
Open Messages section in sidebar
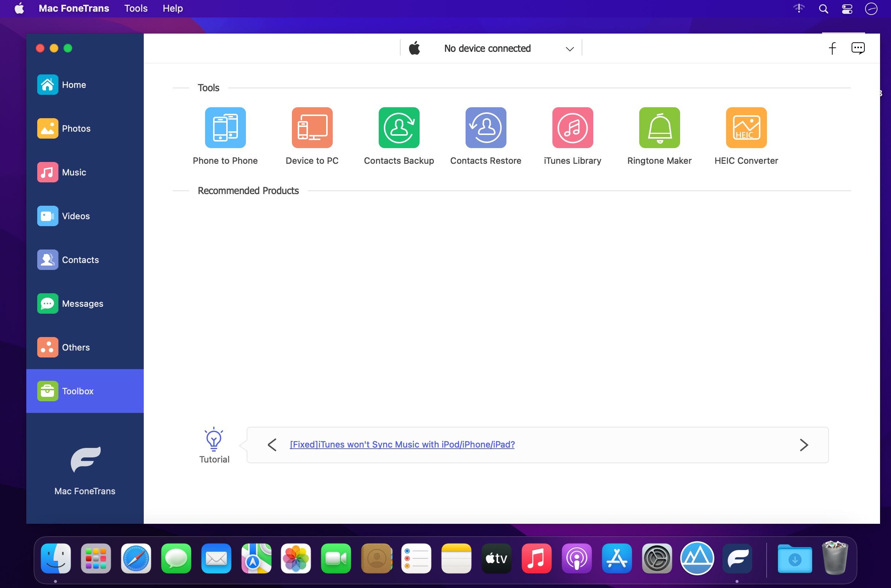(x=85, y=303)
